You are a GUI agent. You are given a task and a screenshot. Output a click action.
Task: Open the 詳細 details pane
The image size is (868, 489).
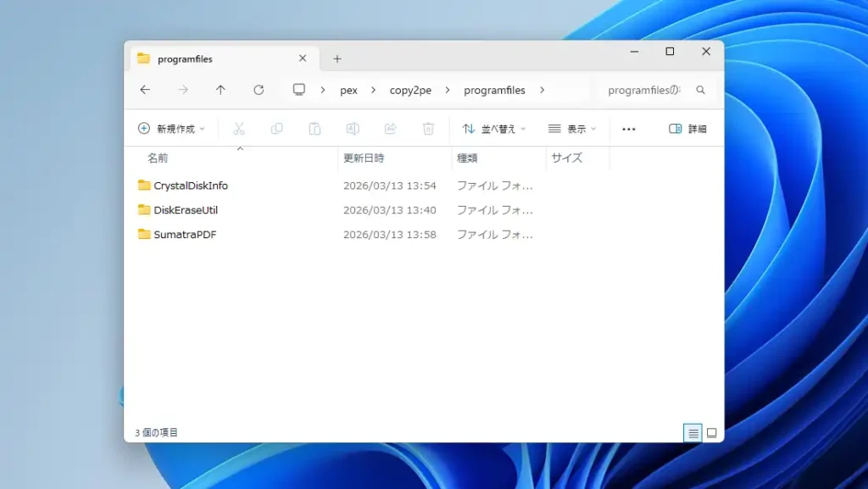click(x=687, y=128)
